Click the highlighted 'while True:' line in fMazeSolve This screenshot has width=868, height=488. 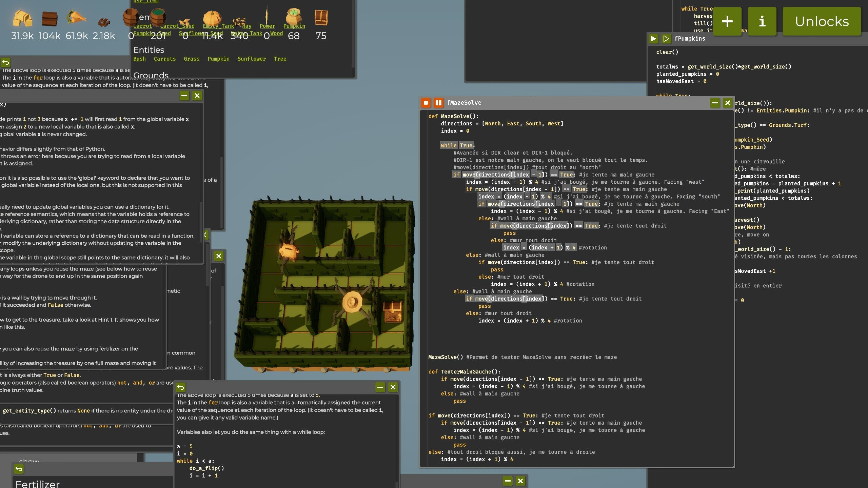[458, 145]
